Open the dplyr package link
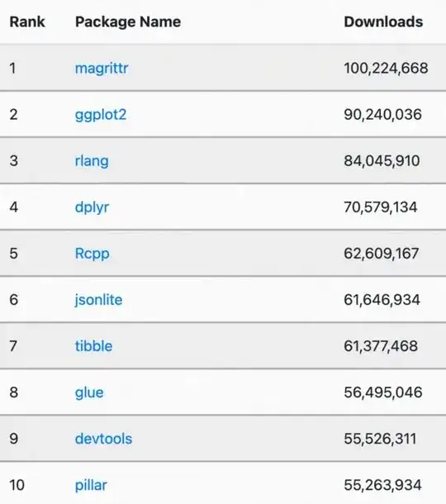This screenshot has width=446, height=504. pyautogui.click(x=92, y=207)
